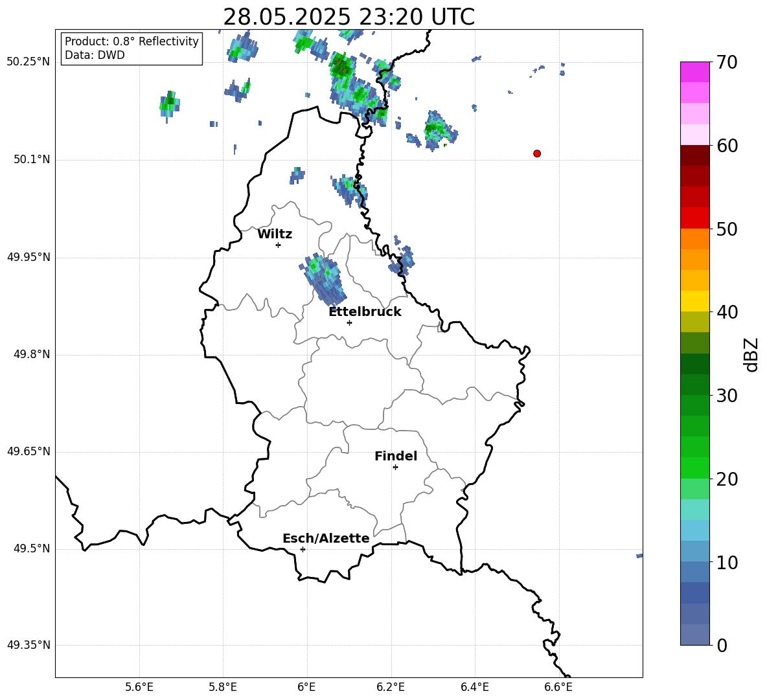Click the bright green 20 dBZ colorbar segment
767x700 pixels.
[x=695, y=468]
